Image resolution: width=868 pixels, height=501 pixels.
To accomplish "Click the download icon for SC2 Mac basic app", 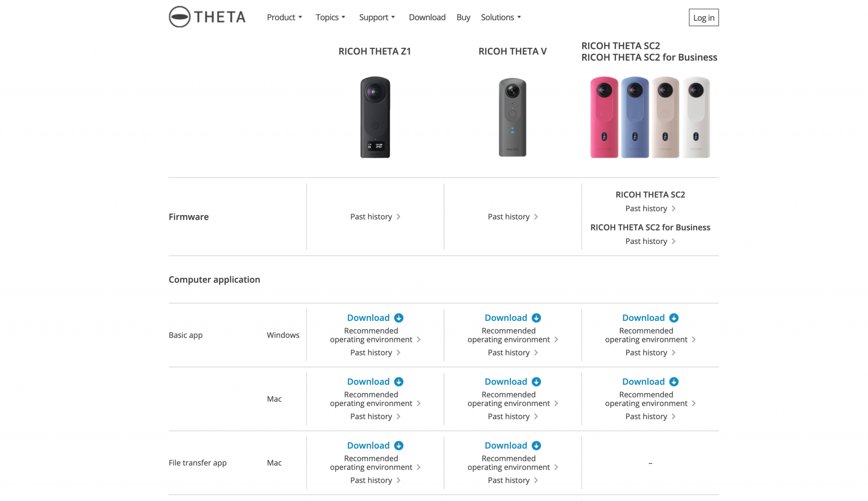I will [x=674, y=382].
